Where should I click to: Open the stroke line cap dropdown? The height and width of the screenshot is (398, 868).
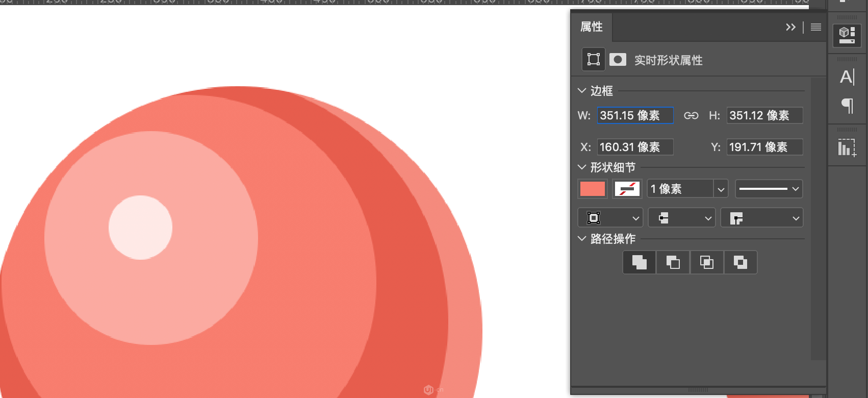[x=682, y=218]
